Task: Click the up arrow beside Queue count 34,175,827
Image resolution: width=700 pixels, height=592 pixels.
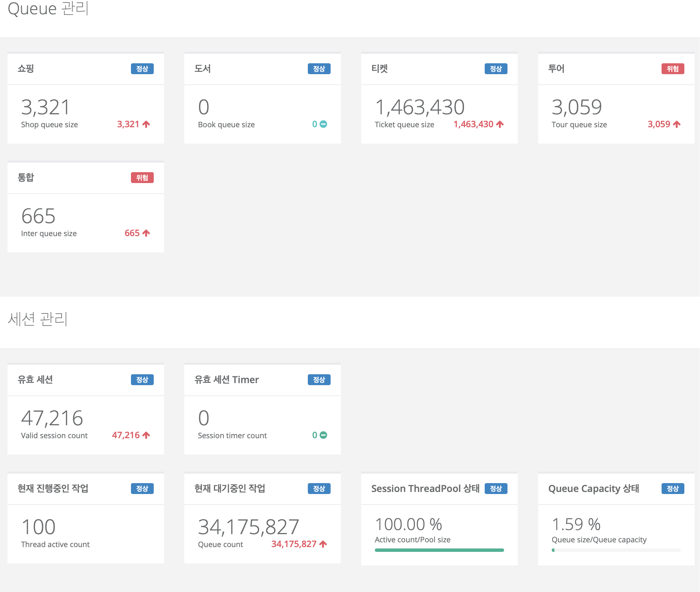Action: tap(323, 544)
